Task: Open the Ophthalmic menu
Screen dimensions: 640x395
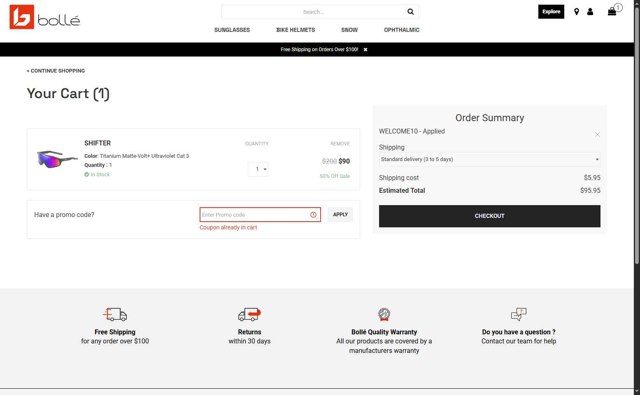Action: pyautogui.click(x=401, y=30)
